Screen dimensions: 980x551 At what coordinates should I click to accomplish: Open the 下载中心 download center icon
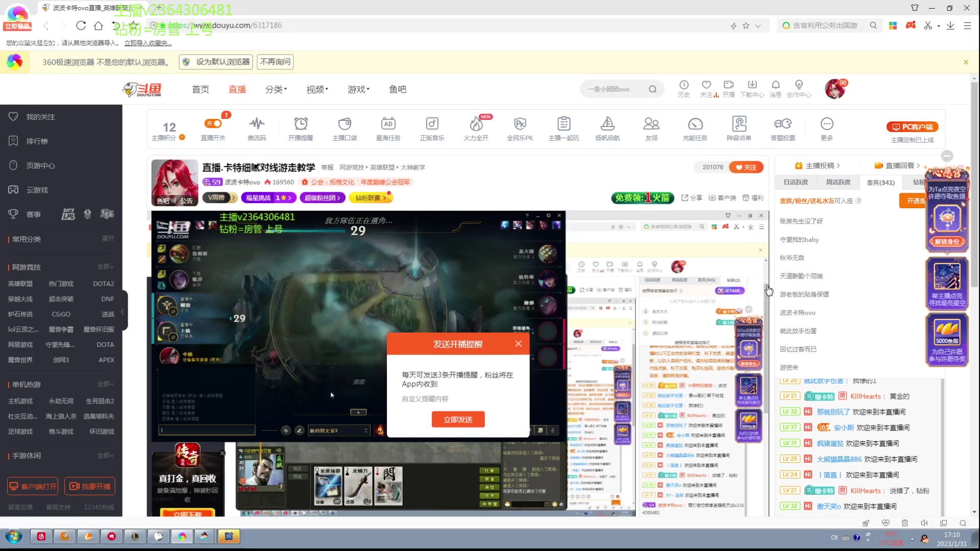[752, 89]
